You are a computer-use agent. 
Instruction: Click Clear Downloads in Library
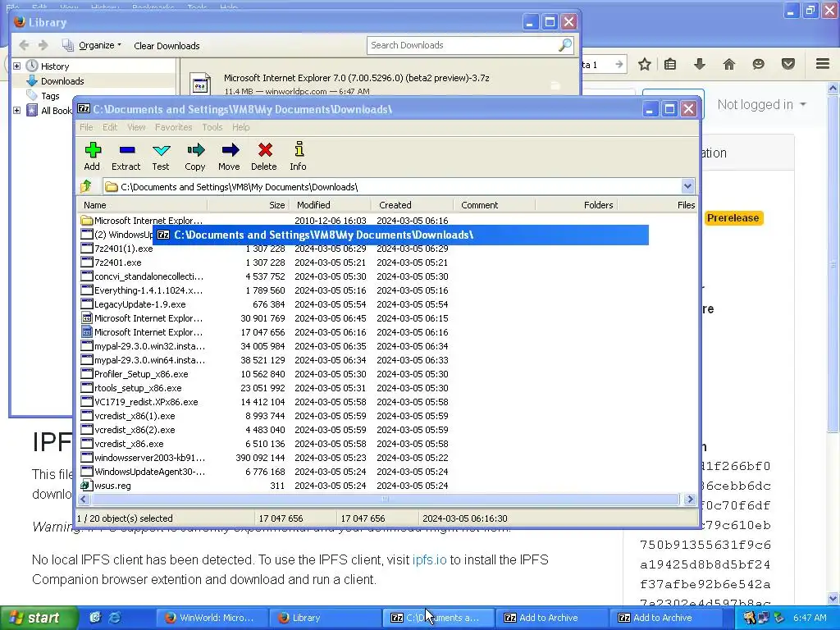tap(167, 46)
